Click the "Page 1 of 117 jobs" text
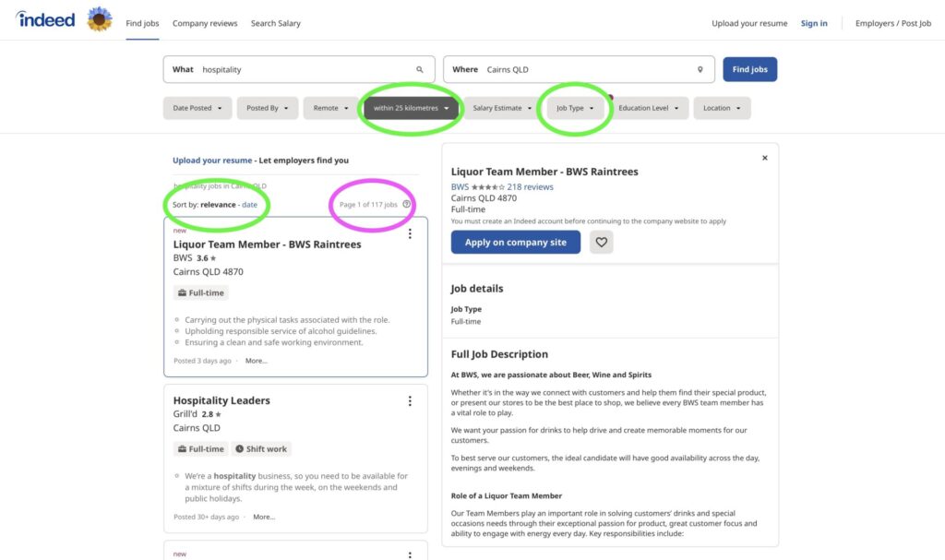Image resolution: width=945 pixels, height=560 pixels. coord(368,204)
